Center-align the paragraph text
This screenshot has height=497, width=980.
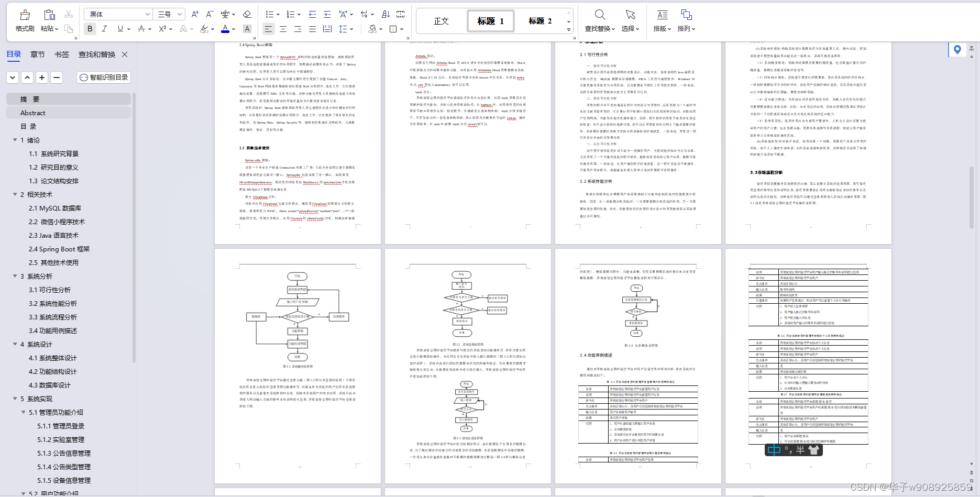[283, 29]
